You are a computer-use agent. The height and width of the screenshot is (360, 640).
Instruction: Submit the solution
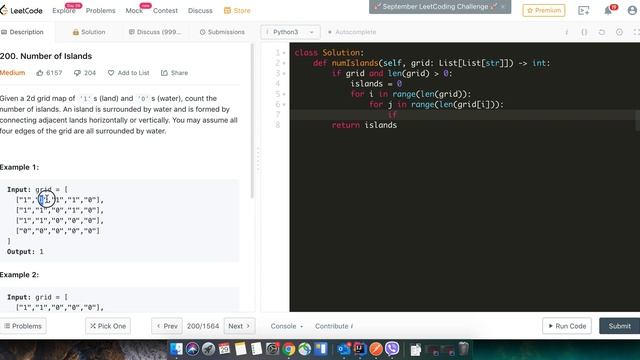[x=620, y=326]
